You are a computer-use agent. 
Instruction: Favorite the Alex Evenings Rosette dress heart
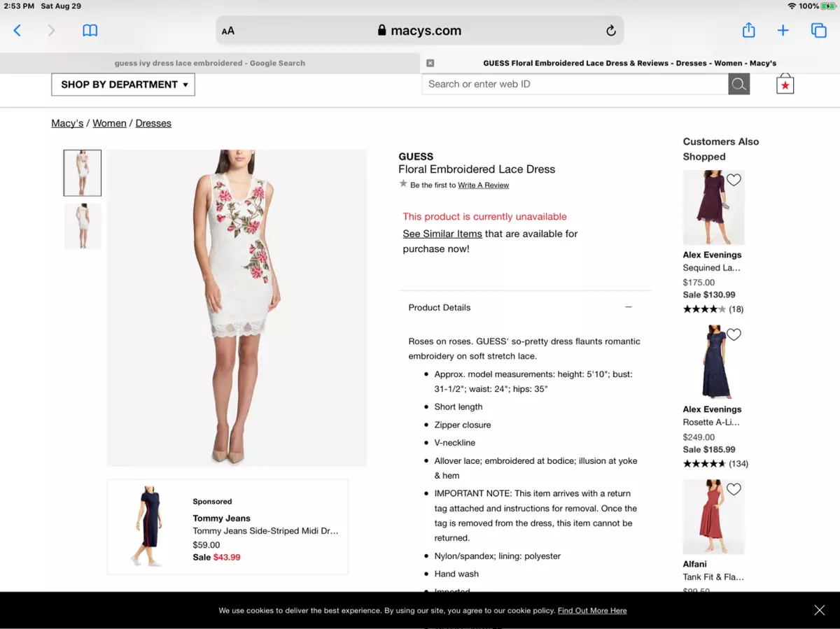[x=734, y=334]
